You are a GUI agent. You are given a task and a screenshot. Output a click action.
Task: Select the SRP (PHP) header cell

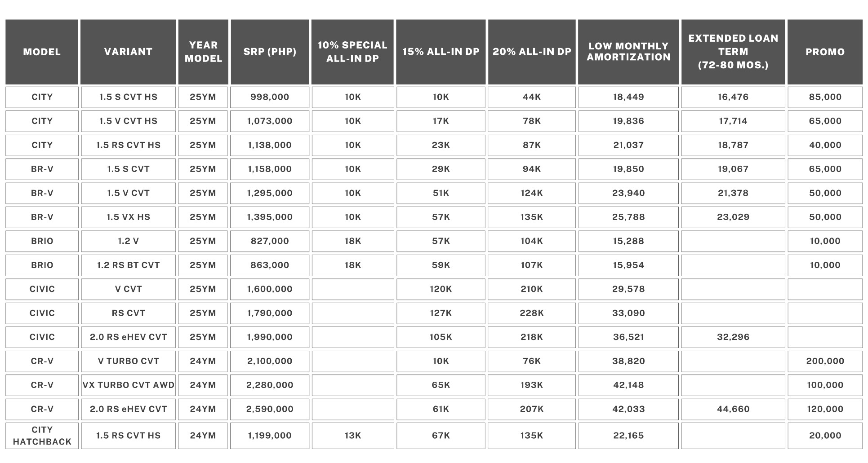(270, 52)
